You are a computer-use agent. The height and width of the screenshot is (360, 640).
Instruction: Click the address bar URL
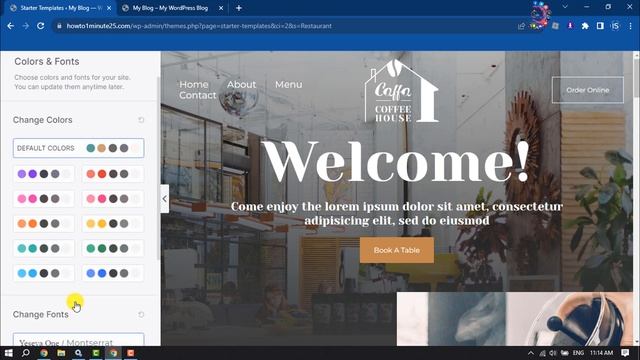[x=199, y=26]
